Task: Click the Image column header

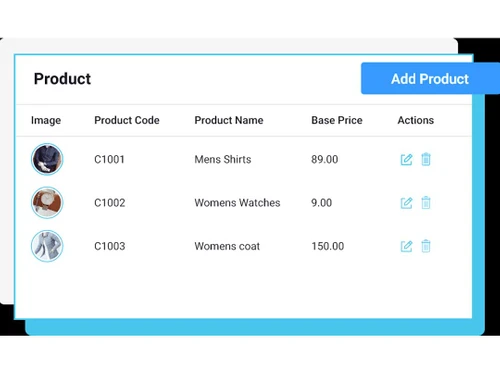Action: 46,120
